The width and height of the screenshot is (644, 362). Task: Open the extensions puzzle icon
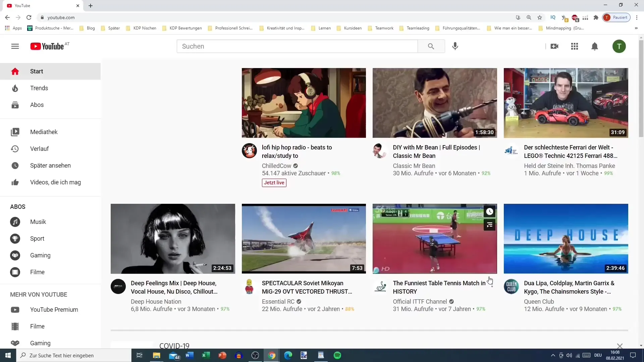(x=596, y=17)
